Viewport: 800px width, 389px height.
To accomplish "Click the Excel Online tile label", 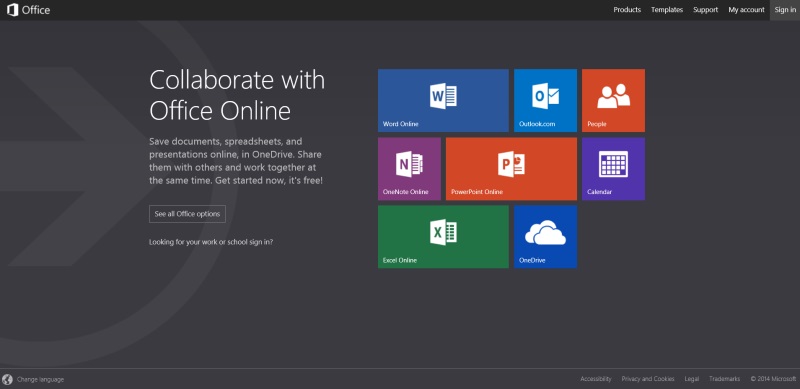I will point(400,260).
